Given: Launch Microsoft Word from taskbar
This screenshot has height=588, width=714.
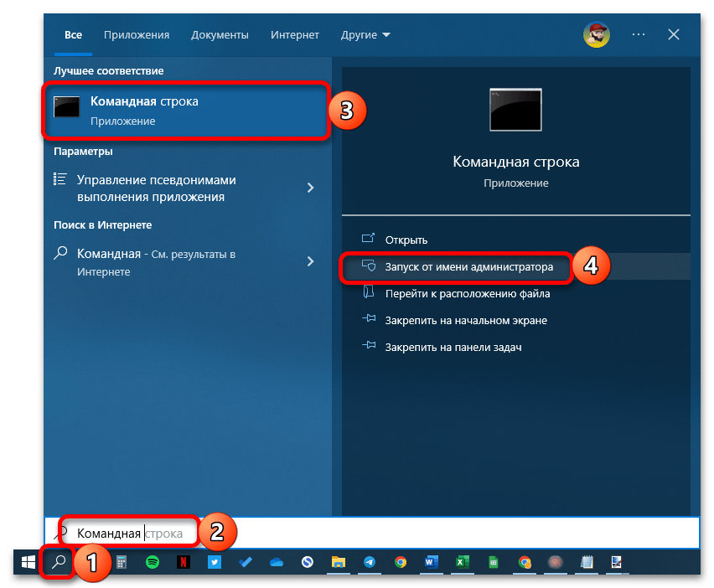Looking at the screenshot, I should pyautogui.click(x=432, y=562).
